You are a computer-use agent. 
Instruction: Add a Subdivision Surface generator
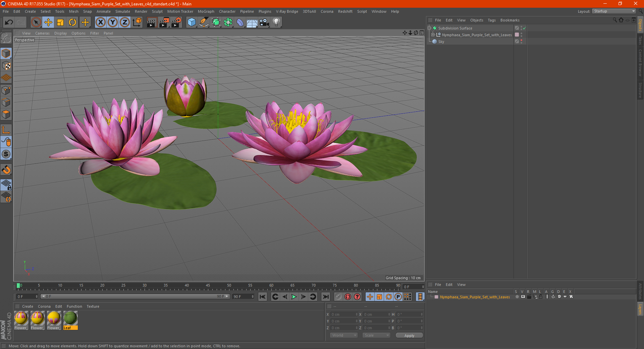tap(216, 22)
